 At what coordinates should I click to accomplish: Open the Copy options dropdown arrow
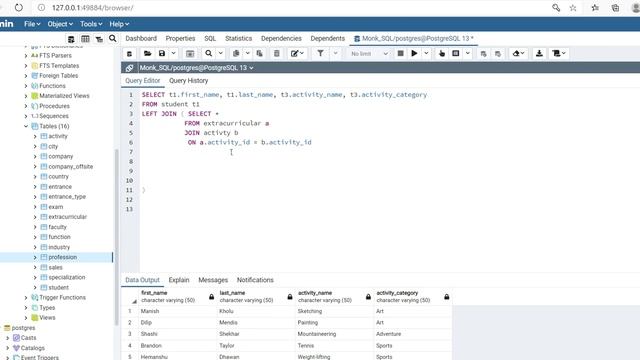247,53
